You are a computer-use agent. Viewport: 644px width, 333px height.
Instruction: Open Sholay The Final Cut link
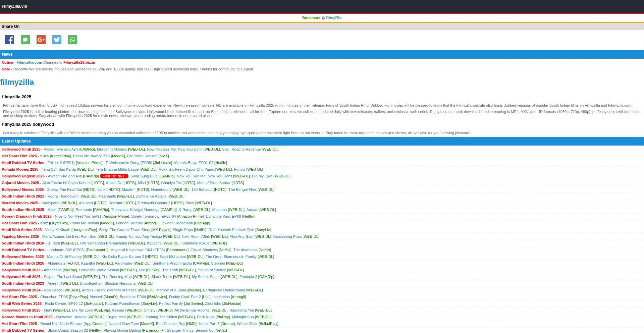tap(64, 190)
